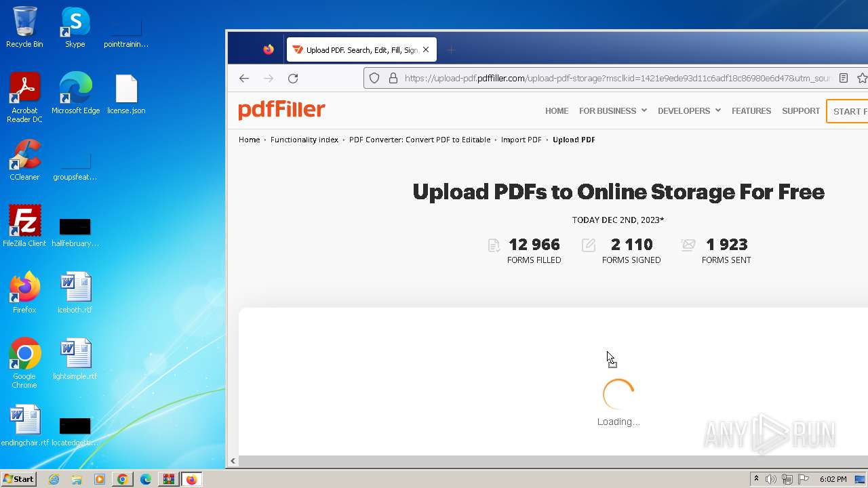The height and width of the screenshot is (488, 868).
Task: Click the 2 110 forms signed count
Action: [x=631, y=245]
